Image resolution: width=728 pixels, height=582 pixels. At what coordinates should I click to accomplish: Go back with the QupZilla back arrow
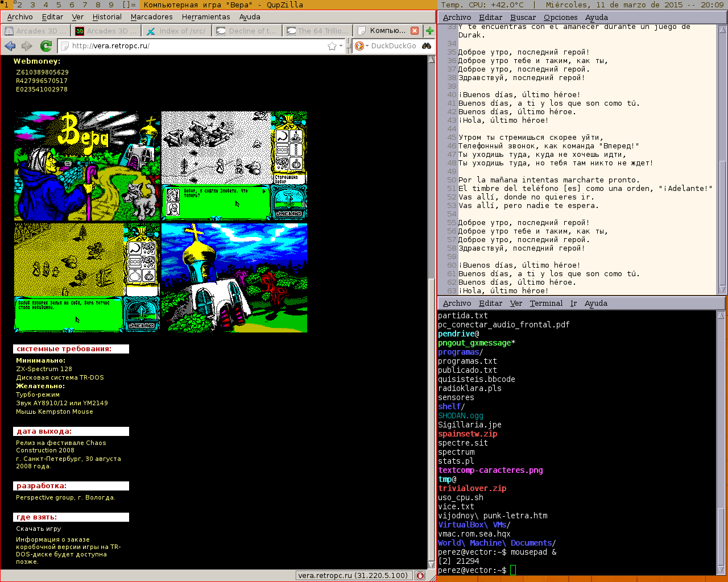(x=10, y=46)
